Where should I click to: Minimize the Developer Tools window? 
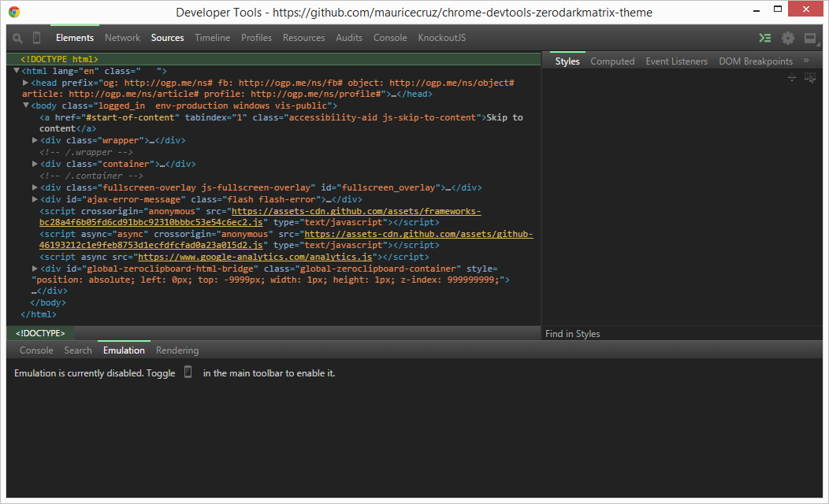[757, 10]
